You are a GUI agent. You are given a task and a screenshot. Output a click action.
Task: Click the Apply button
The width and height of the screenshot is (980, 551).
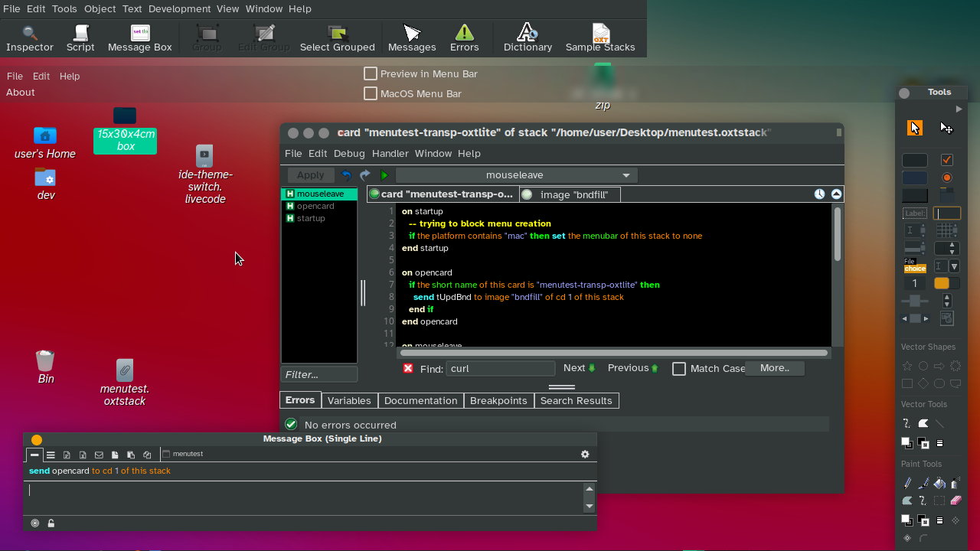point(310,175)
